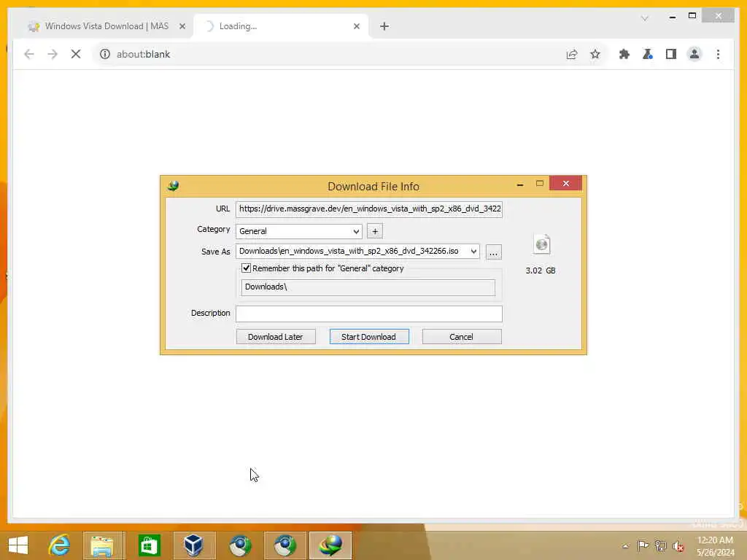The width and height of the screenshot is (747, 560).
Task: Close the Windows Vista Download tab
Action: [182, 27]
